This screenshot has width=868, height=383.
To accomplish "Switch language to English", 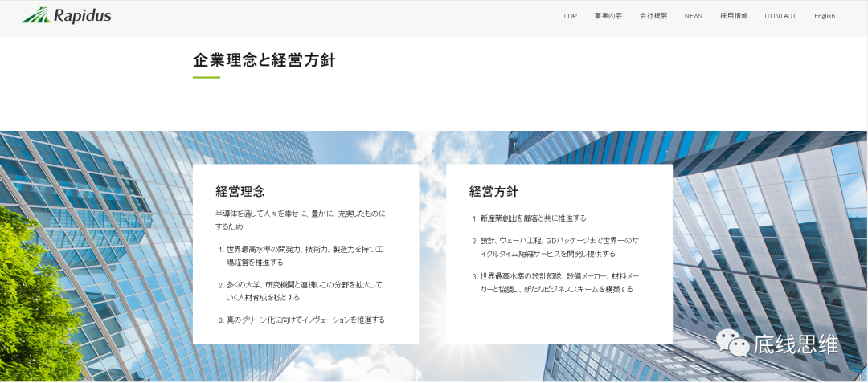I will (825, 16).
